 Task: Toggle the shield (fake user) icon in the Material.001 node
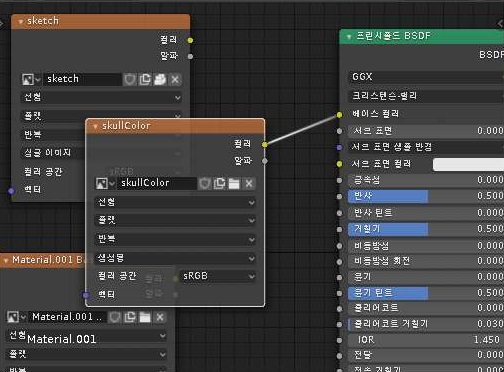click(x=115, y=317)
